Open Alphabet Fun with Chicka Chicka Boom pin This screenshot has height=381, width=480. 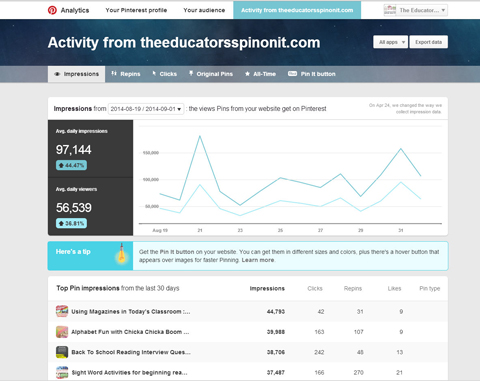130,332
